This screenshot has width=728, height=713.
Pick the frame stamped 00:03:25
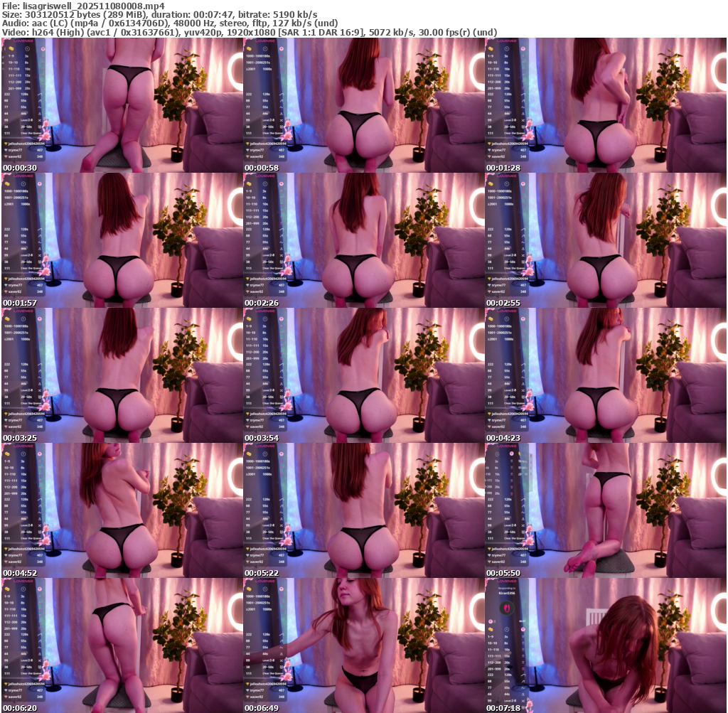click(x=122, y=375)
